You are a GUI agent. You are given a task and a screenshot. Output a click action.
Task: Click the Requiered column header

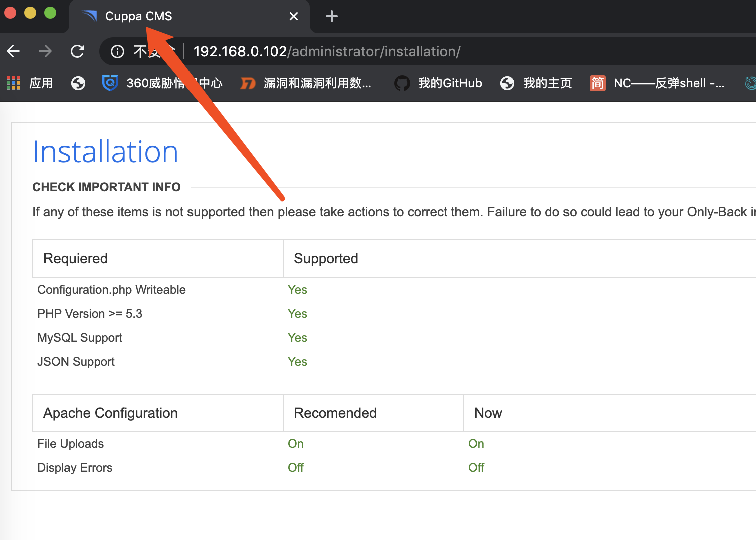tap(75, 258)
